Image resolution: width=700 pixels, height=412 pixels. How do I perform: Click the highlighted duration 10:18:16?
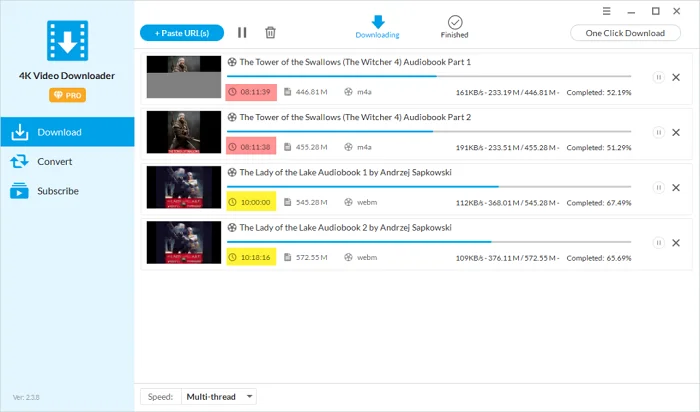251,257
